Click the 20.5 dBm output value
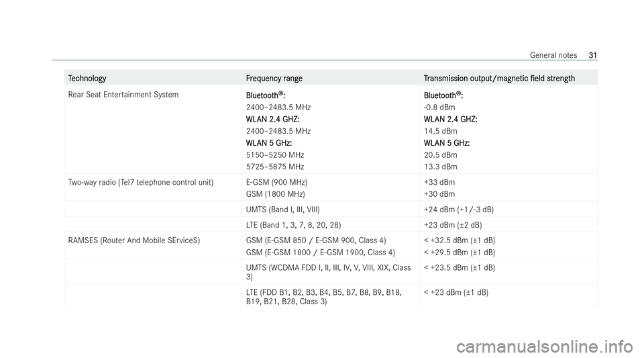This screenshot has width=644, height=358. click(440, 155)
